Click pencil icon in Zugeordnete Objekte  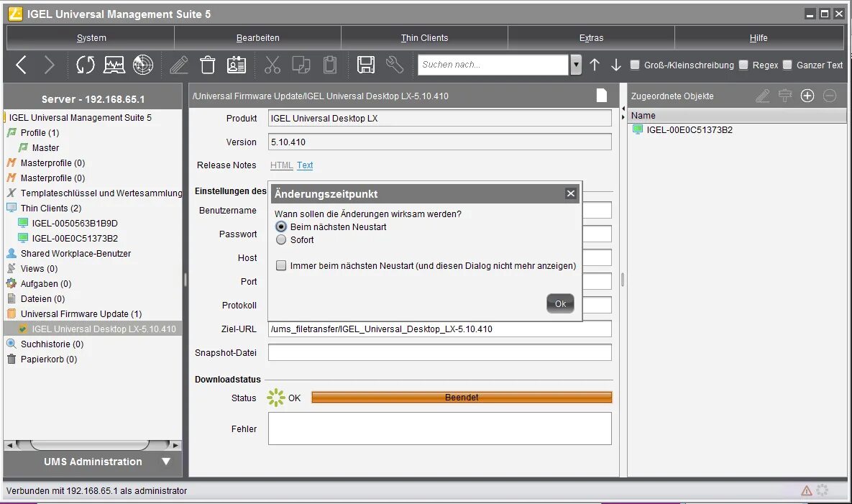point(763,96)
